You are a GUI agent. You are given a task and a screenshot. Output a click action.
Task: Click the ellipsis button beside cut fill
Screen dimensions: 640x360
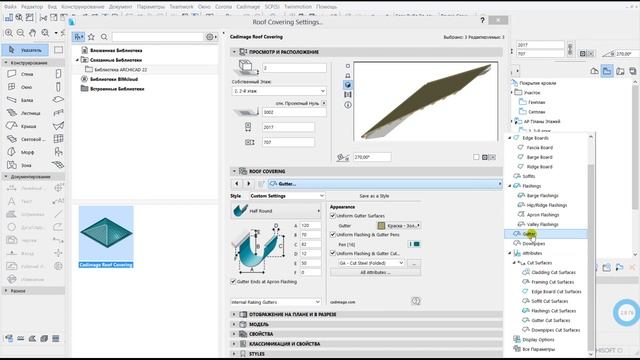[x=414, y=264]
